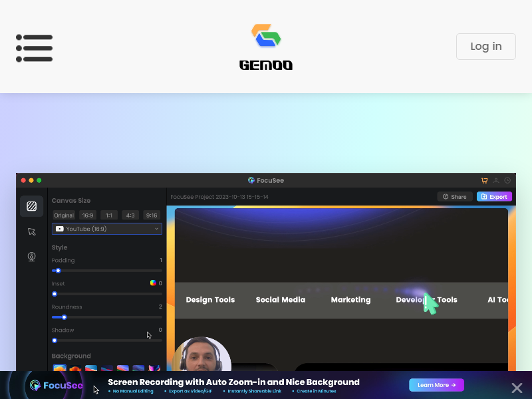
Task: Choose the 9:16 canvas size
Action: pos(152,215)
